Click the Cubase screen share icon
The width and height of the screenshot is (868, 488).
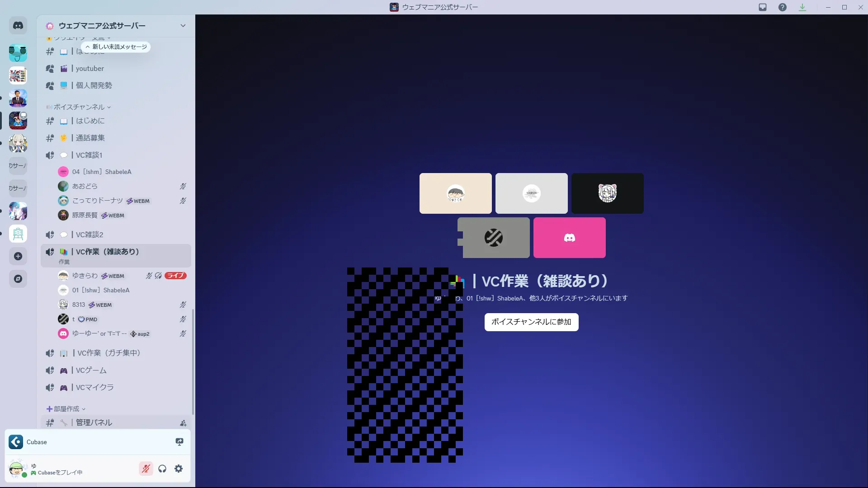pyautogui.click(x=179, y=442)
